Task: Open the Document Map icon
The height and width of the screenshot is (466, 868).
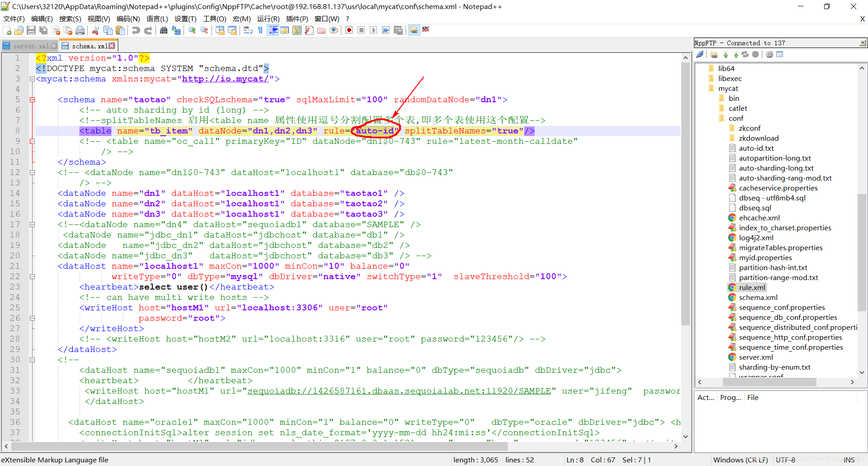Action: pos(297,30)
